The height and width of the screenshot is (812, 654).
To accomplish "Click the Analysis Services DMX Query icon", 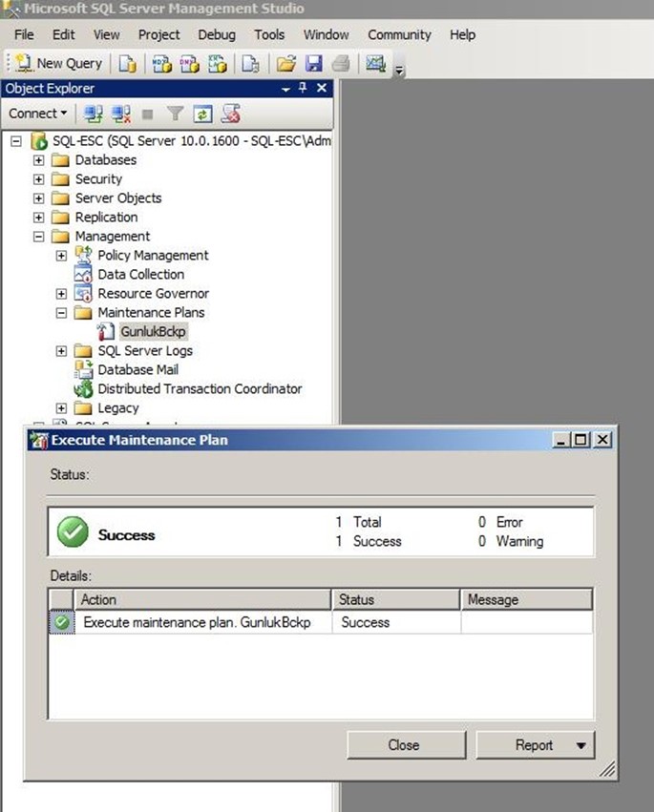I will (x=189, y=64).
